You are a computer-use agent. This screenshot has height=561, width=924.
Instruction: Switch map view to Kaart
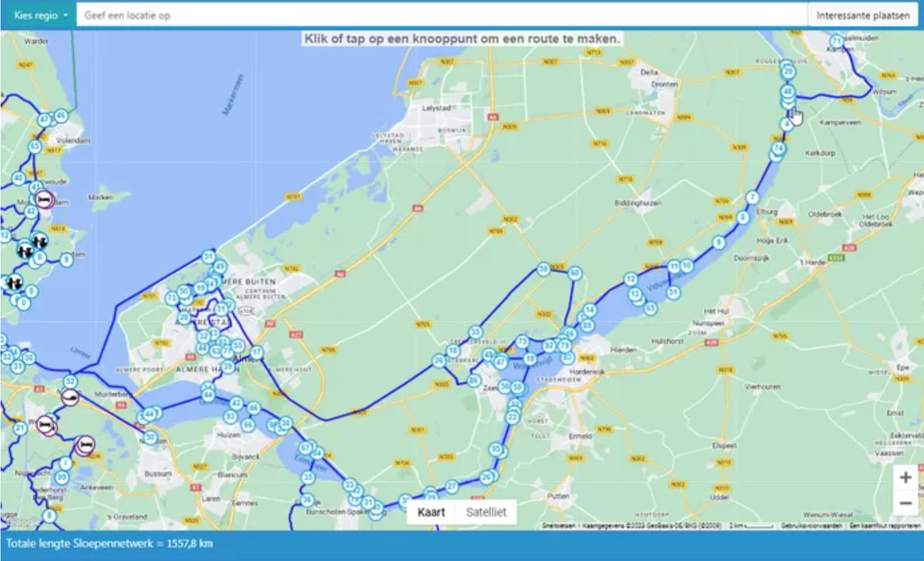click(x=431, y=513)
